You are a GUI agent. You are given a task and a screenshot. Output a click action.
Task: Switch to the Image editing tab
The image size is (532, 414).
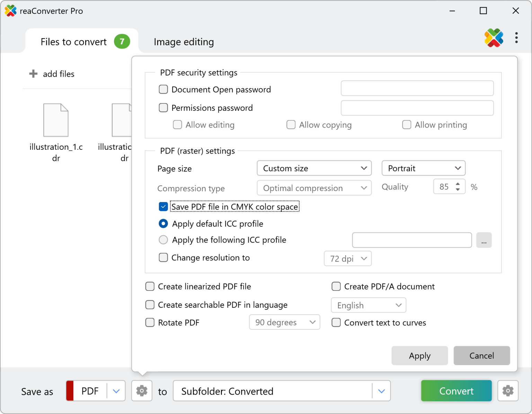184,42
